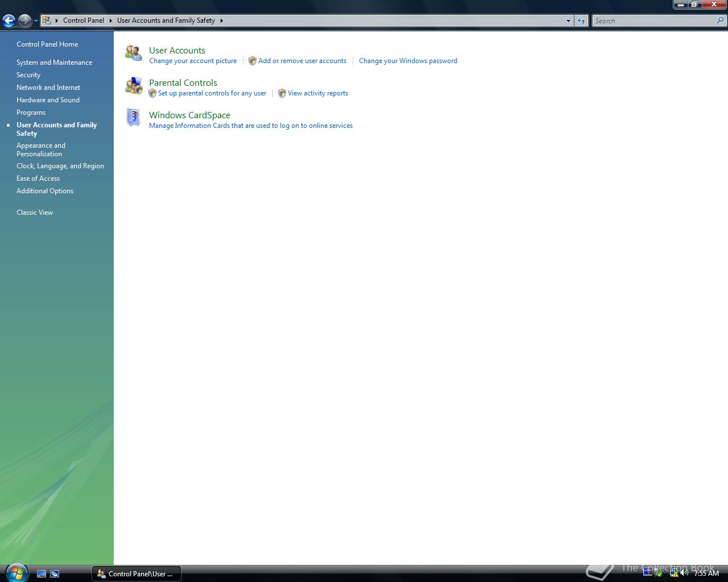Click the Back navigation arrow
728x582 pixels.
point(9,21)
